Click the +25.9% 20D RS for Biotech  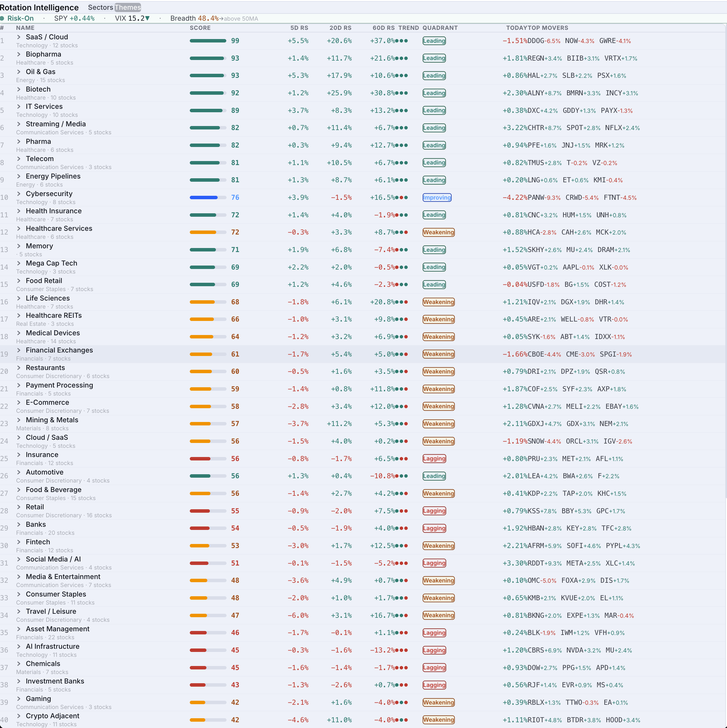click(339, 93)
